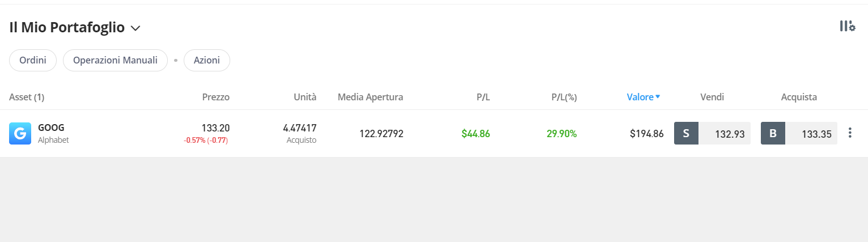Expand the Il Mio Portafoglio dropdown chevron
The image size is (868, 242).
136,28
